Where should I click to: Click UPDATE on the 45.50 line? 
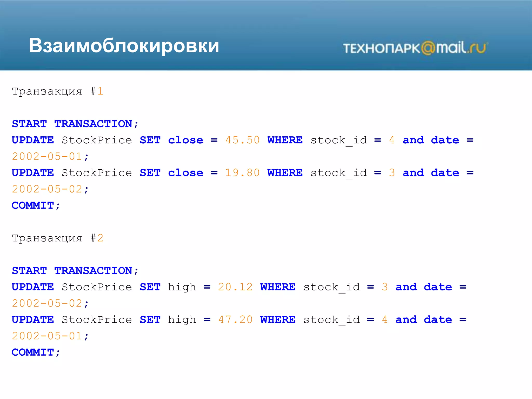tap(33, 140)
